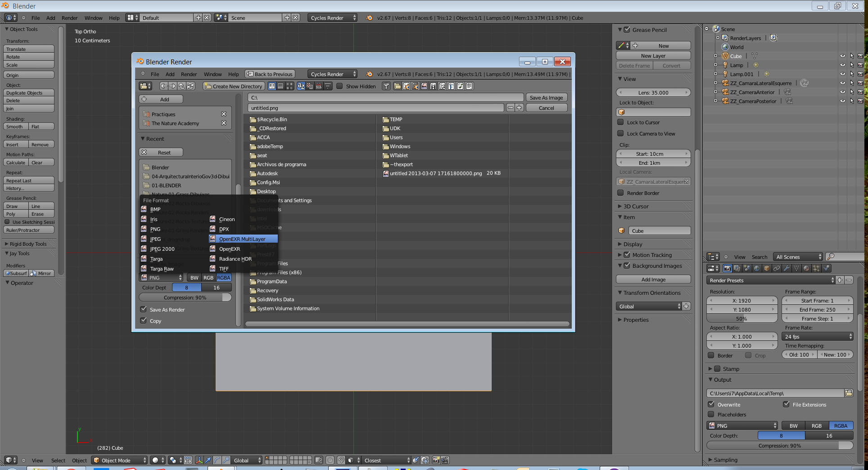Choose BMP file format
The image size is (868, 470).
155,209
